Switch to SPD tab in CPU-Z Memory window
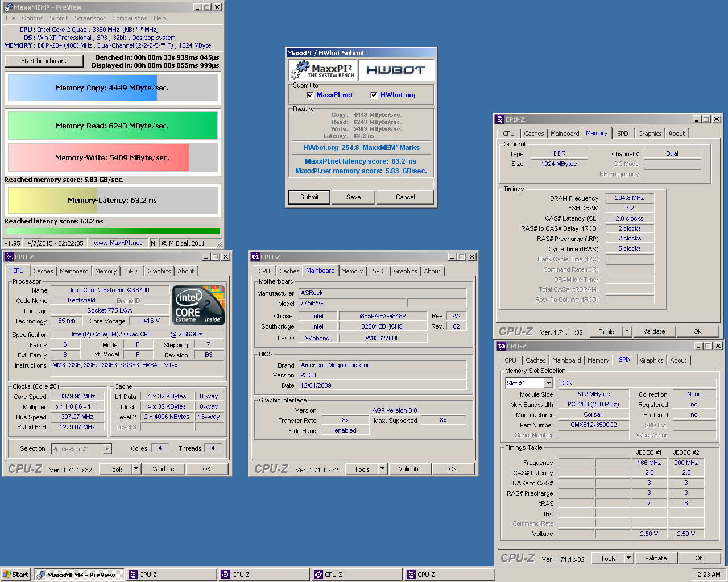728x582 pixels. (x=623, y=134)
